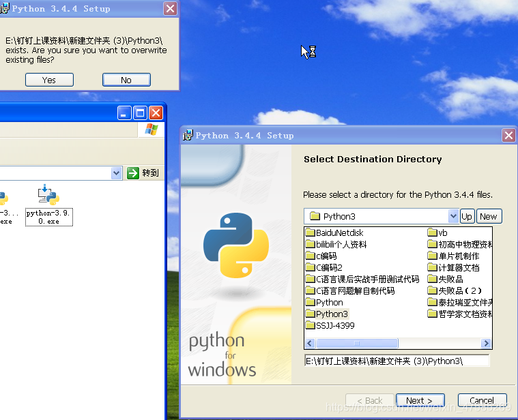Close the Explorer window
The height and width of the screenshot is (420, 518).
[156, 113]
